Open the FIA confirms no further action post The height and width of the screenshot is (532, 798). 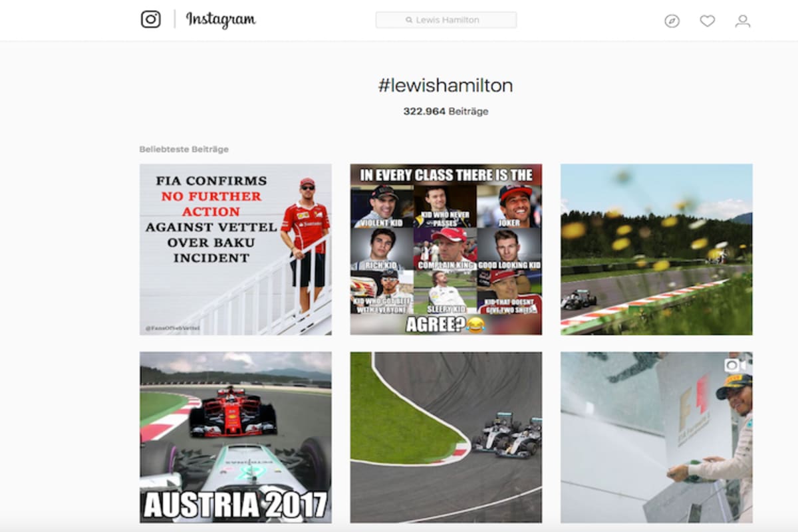[x=235, y=249]
